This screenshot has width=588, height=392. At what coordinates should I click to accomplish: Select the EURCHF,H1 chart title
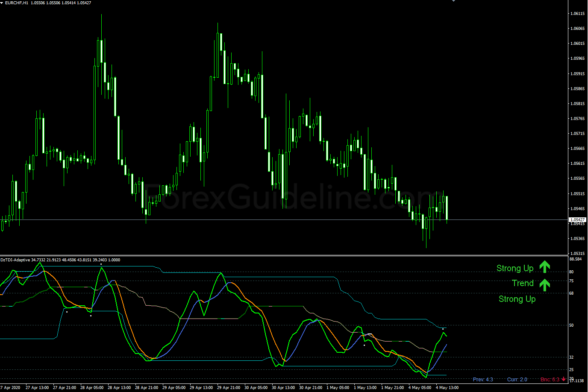pos(17,3)
